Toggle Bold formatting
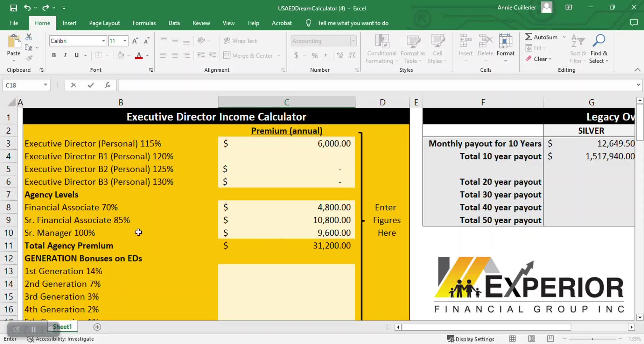This screenshot has height=344, width=644. click(54, 55)
